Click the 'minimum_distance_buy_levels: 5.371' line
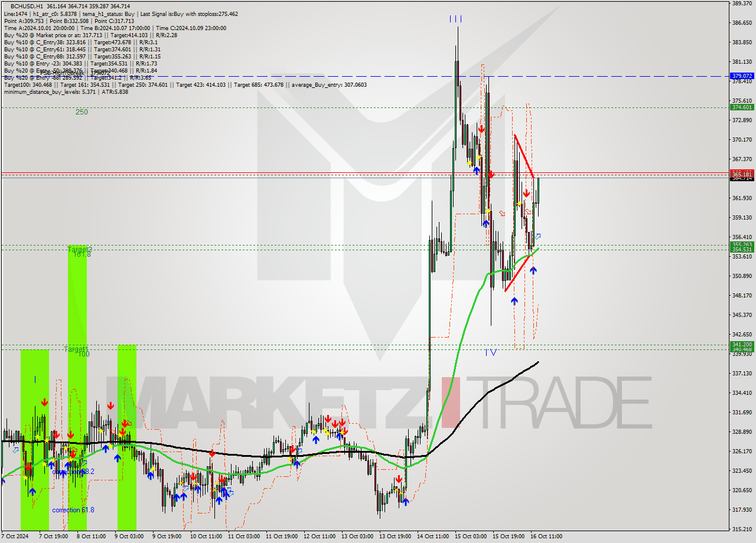Screen dimensions: 756x543 click(x=66, y=91)
